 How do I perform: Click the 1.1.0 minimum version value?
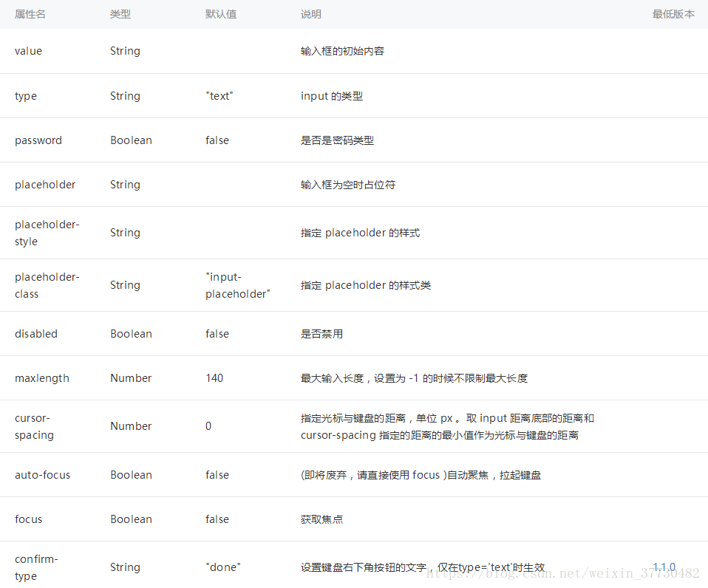(x=664, y=567)
